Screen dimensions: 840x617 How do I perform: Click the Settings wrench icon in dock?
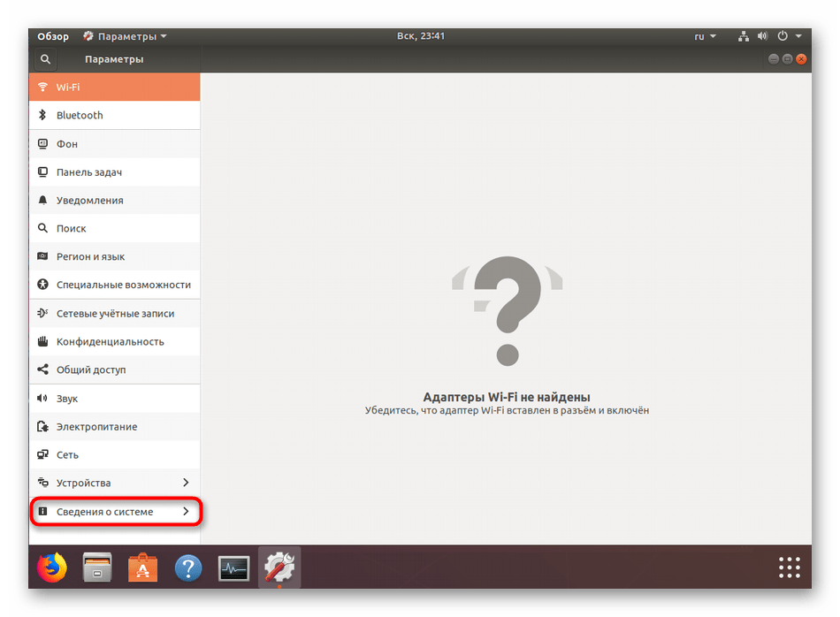tap(279, 567)
